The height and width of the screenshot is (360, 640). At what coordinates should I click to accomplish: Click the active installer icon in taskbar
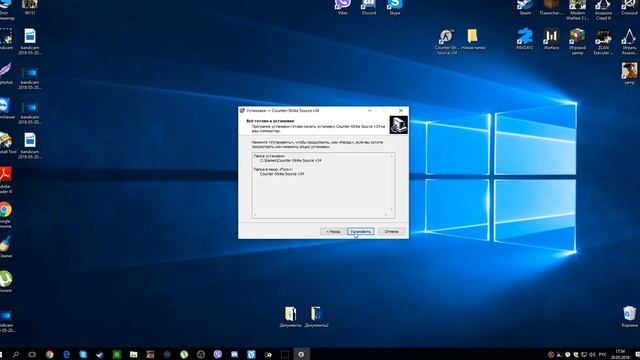tap(301, 354)
